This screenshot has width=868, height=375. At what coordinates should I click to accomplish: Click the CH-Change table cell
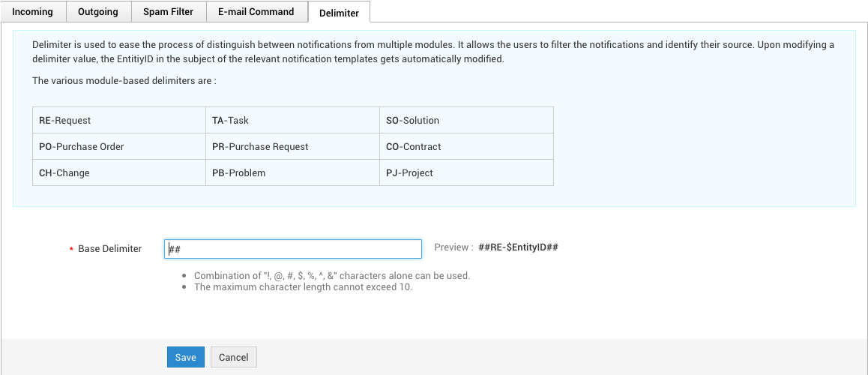(119, 172)
